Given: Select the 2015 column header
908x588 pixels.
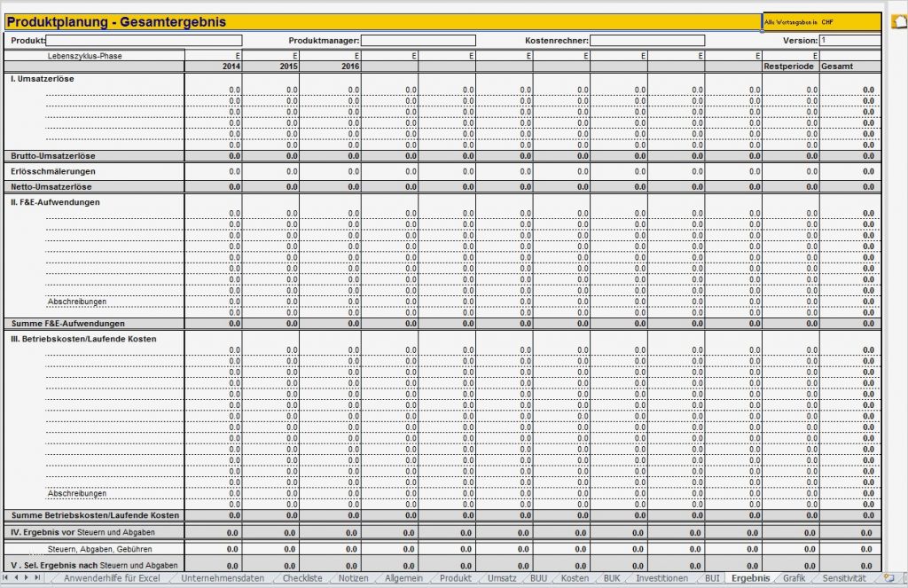Looking at the screenshot, I should 270,67.
